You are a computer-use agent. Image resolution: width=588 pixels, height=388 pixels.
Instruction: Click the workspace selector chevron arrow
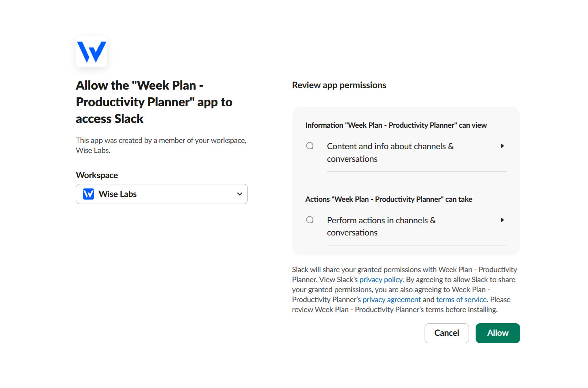pyautogui.click(x=240, y=194)
